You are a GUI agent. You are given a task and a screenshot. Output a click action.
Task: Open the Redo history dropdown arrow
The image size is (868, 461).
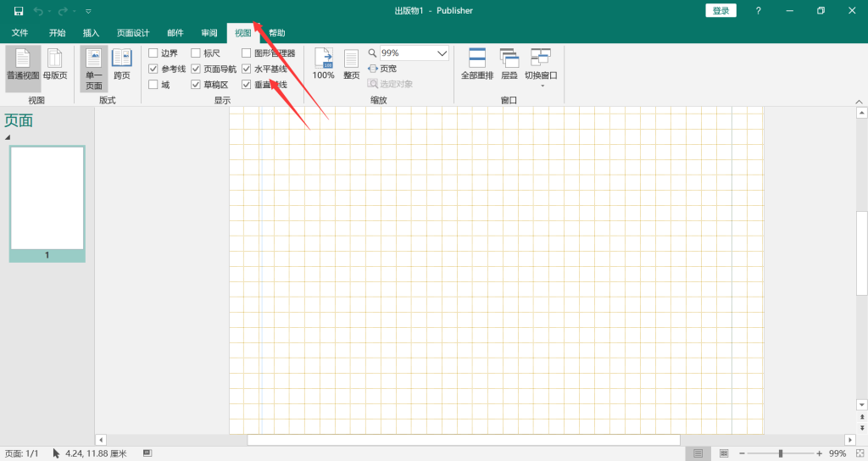[75, 11]
